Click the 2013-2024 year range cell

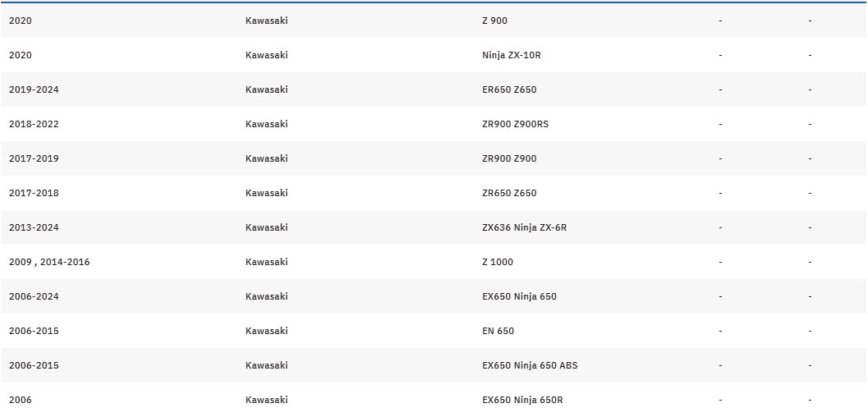coord(34,227)
